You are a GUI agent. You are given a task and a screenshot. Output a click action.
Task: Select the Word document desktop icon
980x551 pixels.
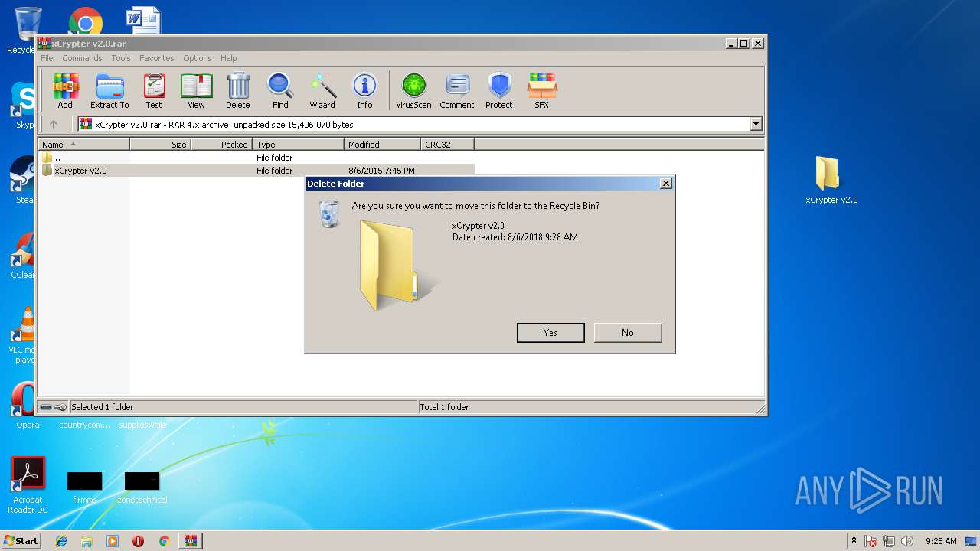pyautogui.click(x=143, y=20)
